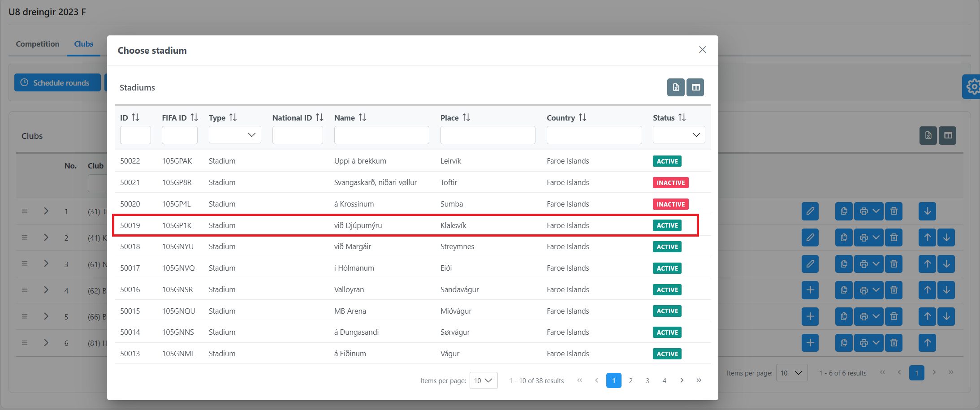Open the column chooser icon in Stadiums header
Screen dimensions: 980x410
pyautogui.click(x=695, y=87)
